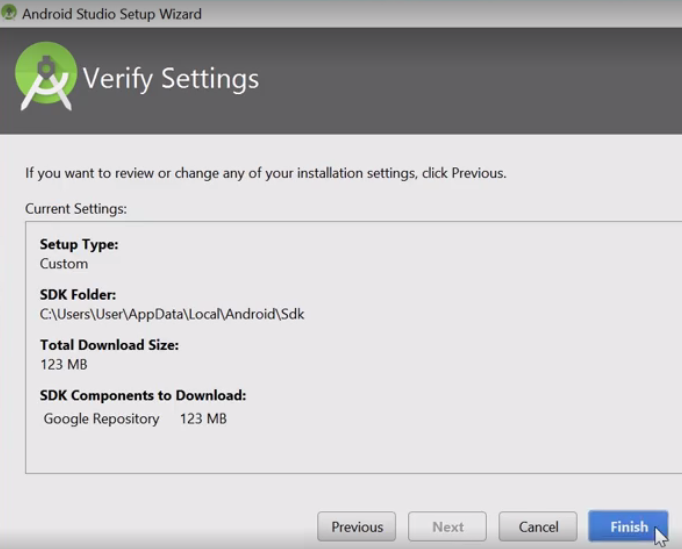Click the 'Total Download Size:' label
682x549 pixels.
pyautogui.click(x=109, y=345)
